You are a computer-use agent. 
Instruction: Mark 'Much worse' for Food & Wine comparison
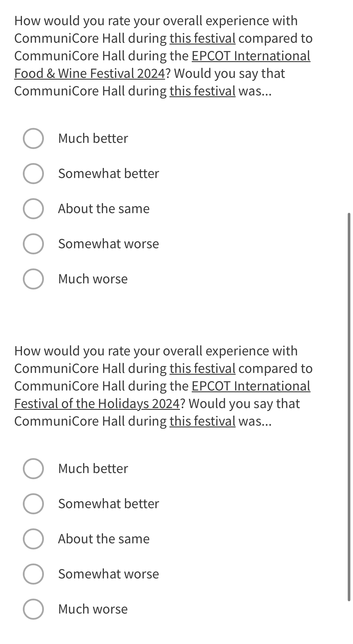tap(33, 279)
